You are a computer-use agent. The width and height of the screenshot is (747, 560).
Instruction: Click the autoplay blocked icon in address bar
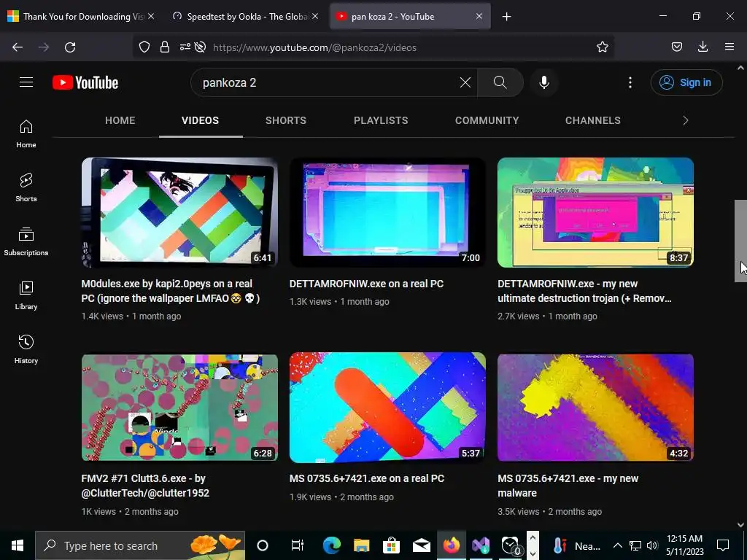coord(200,47)
